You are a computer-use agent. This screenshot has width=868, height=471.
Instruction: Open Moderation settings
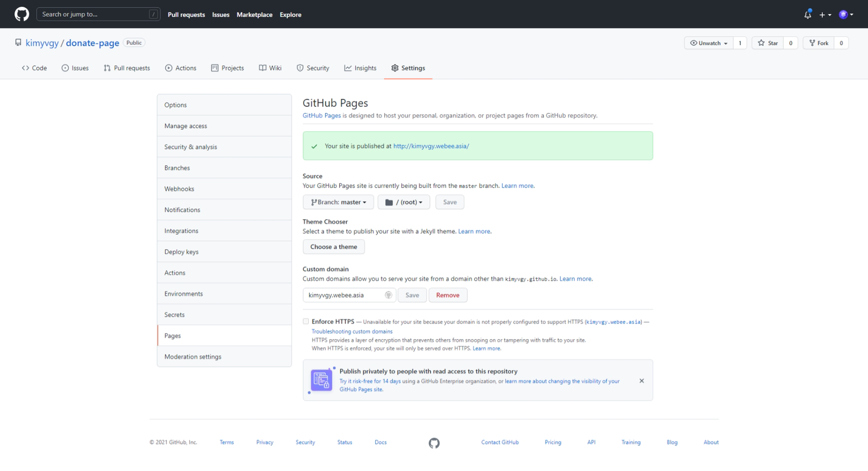pyautogui.click(x=224, y=357)
